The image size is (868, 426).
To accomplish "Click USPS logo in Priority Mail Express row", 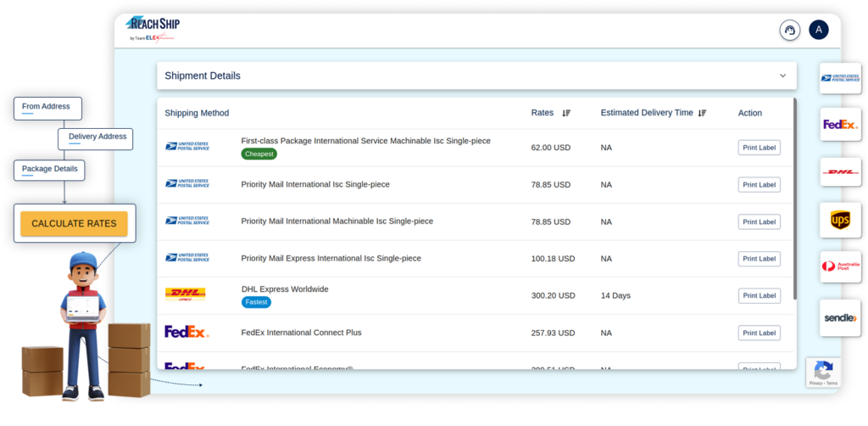I will coord(187,258).
